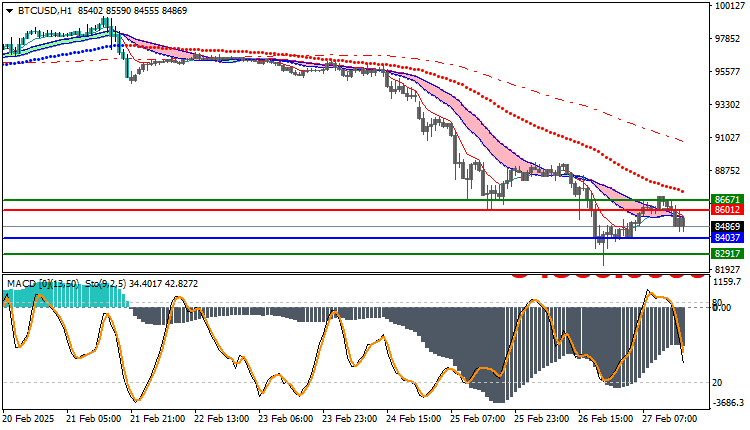Viewport: 750px width, 430px height.
Task: Select the BTCUSD,H1 symbol title
Action: pyautogui.click(x=44, y=11)
